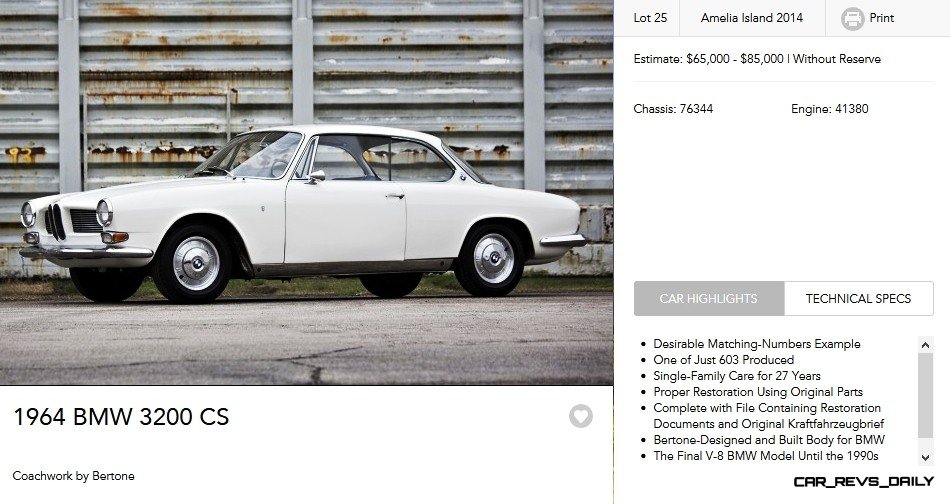This screenshot has width=950, height=504.
Task: Click the Desirable Matching-Numbers Example bullet
Action: [x=757, y=344]
